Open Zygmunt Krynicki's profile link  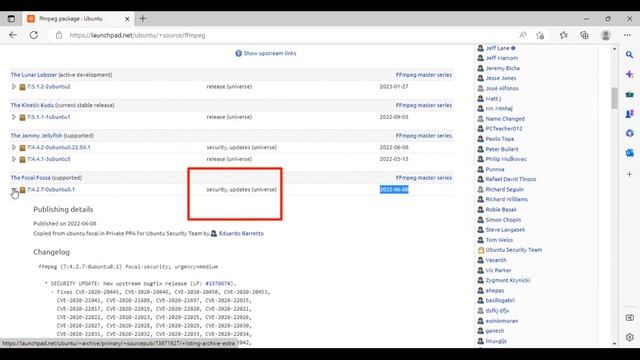click(508, 280)
